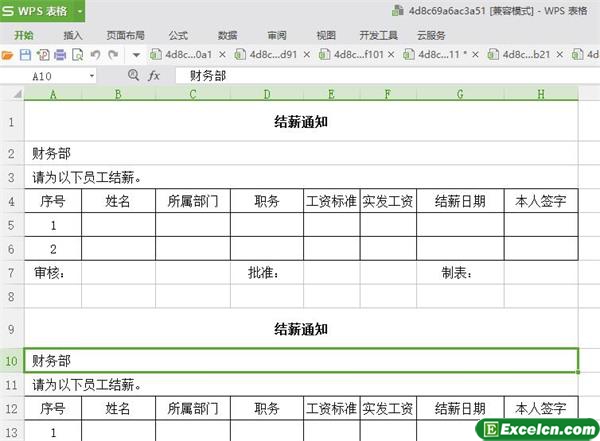
Task: Click the select-all corner triangle
Action: pos(16,94)
